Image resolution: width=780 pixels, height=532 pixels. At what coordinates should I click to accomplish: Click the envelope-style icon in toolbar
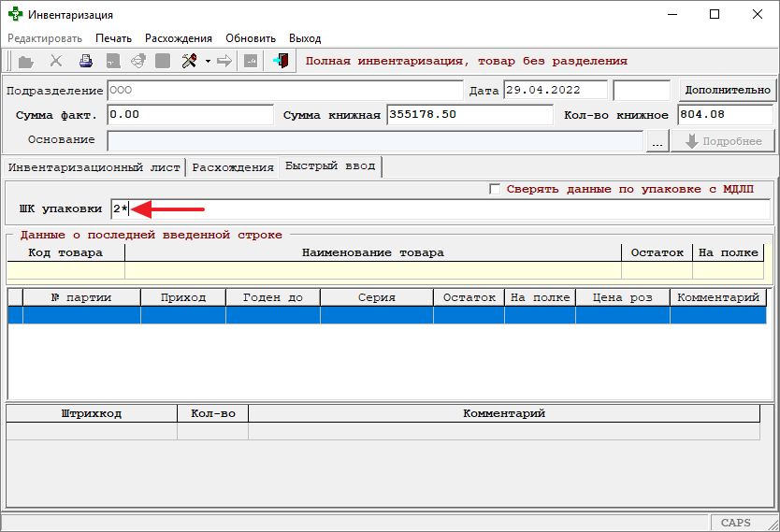pyautogui.click(x=137, y=62)
